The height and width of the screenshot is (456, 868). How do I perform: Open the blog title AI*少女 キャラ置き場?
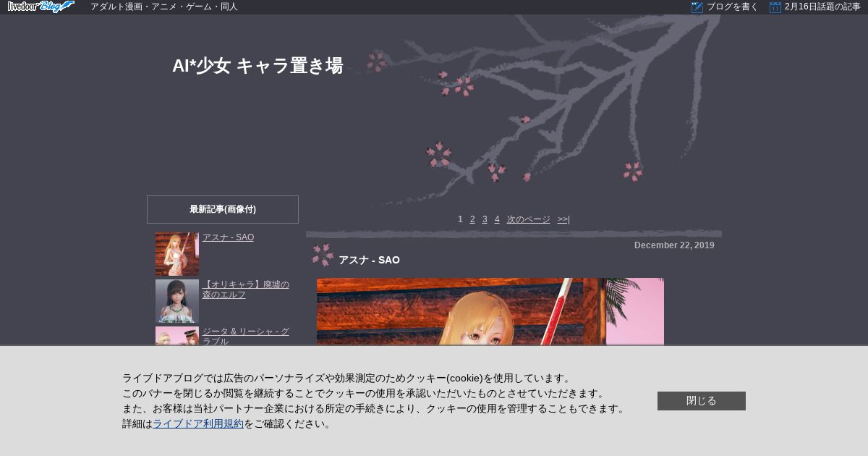(258, 66)
